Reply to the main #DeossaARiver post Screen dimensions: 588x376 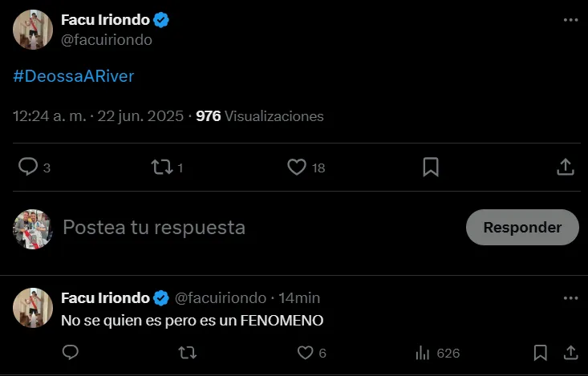[x=29, y=167]
